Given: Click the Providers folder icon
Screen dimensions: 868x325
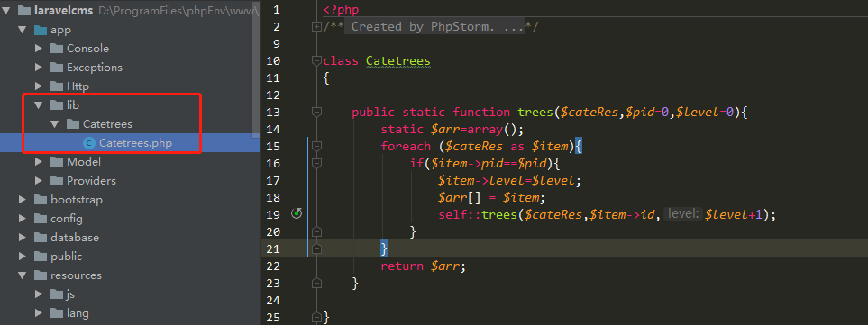Looking at the screenshot, I should coord(57,181).
